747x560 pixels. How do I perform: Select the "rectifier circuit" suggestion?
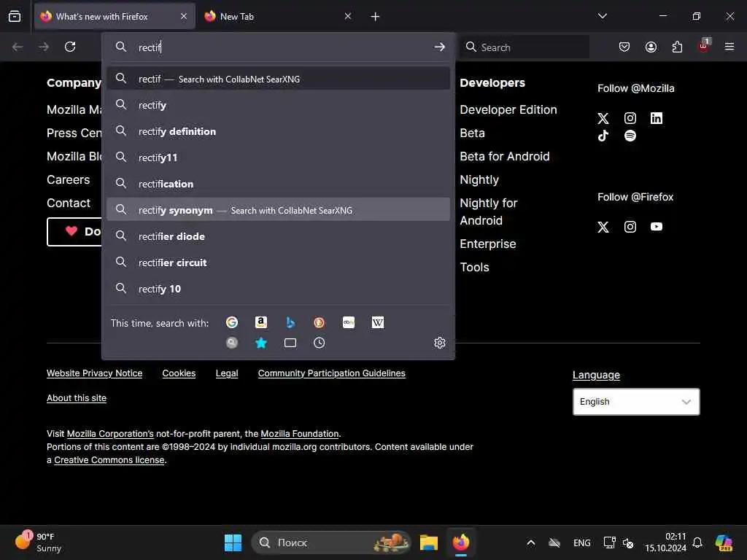(278, 262)
